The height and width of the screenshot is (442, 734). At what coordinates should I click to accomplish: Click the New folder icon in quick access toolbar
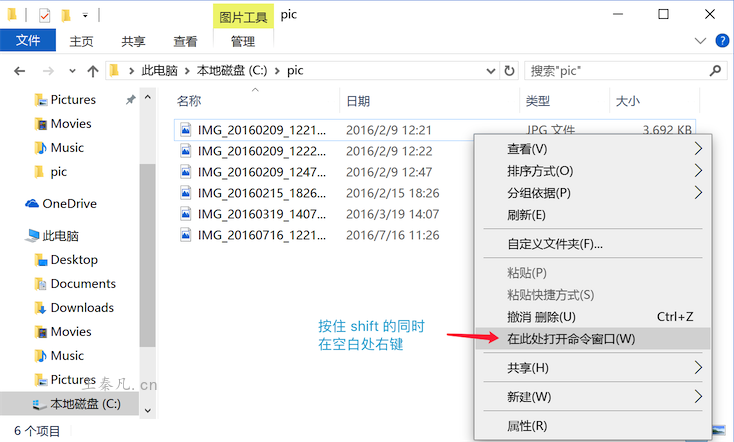[x=66, y=16]
